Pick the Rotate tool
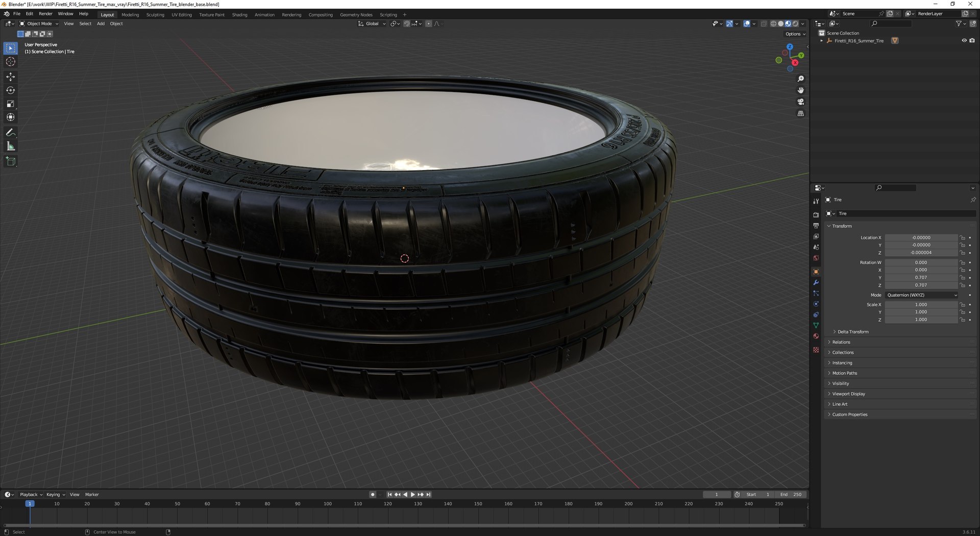The image size is (980, 536). click(x=11, y=90)
